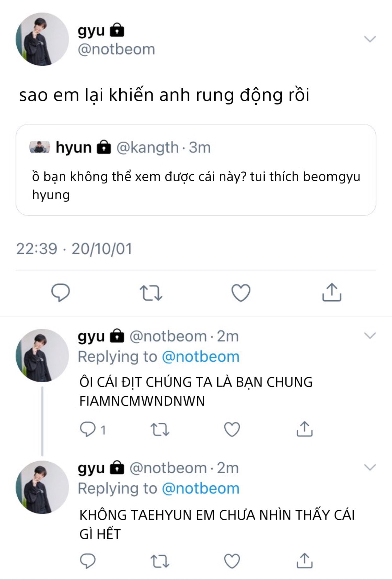
Task: Share the BẠN CHUNG reply
Action: 304,429
